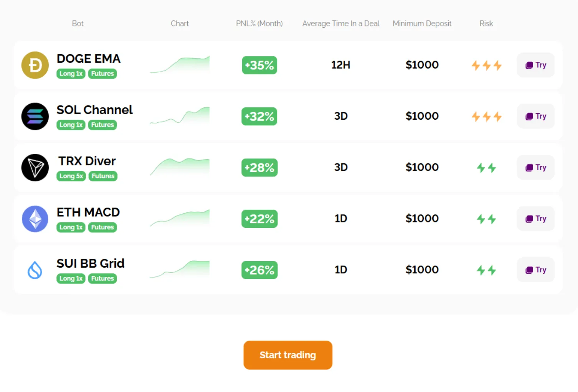Viewport: 578px width, 392px height.
Task: Try the ETH MACD bot
Action: [x=535, y=219]
